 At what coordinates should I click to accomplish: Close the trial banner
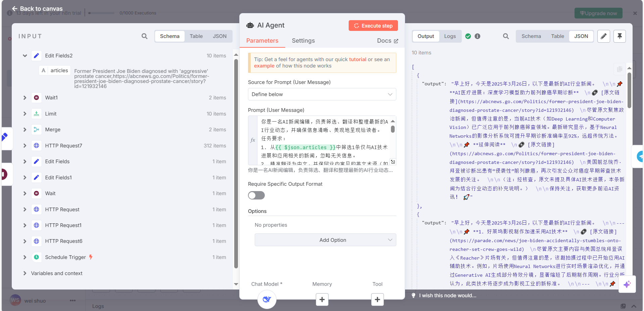click(x=635, y=13)
